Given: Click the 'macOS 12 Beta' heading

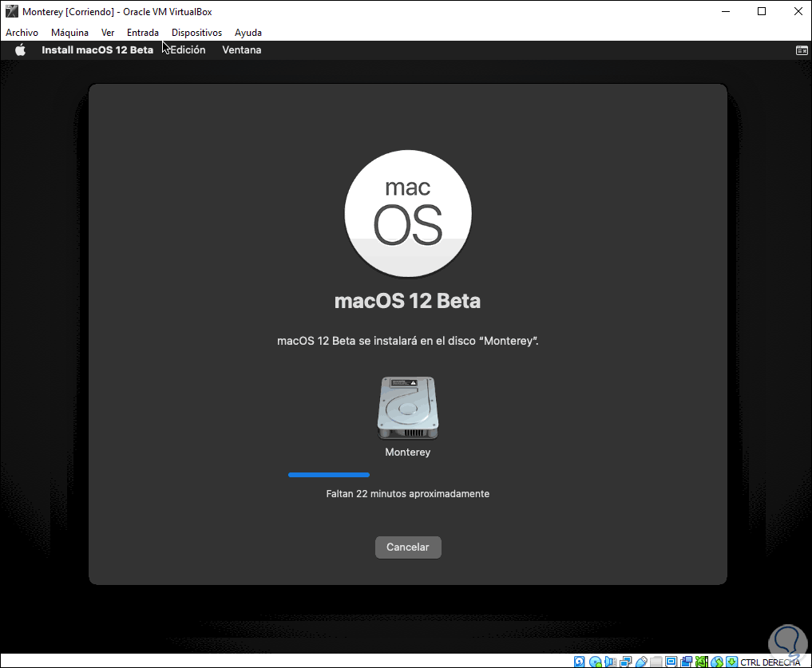Looking at the screenshot, I should click(x=407, y=301).
